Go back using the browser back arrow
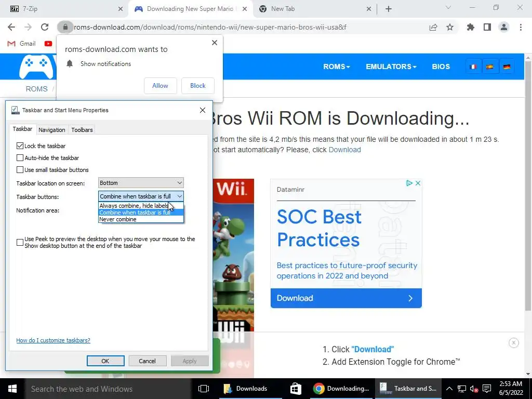 pyautogui.click(x=11, y=27)
